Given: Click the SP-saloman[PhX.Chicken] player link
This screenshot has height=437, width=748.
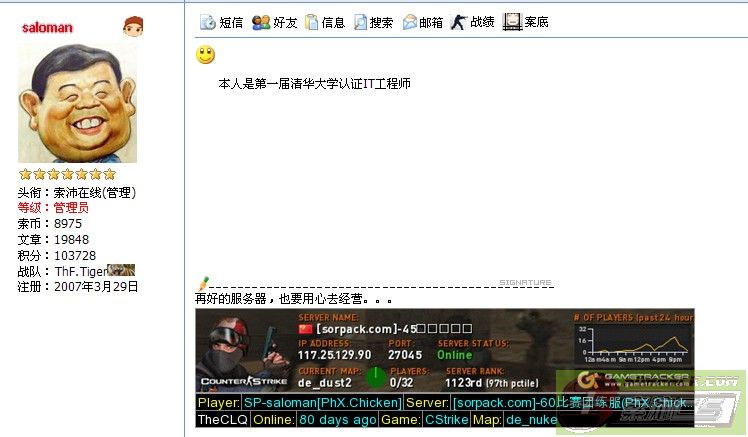Looking at the screenshot, I should [322, 403].
